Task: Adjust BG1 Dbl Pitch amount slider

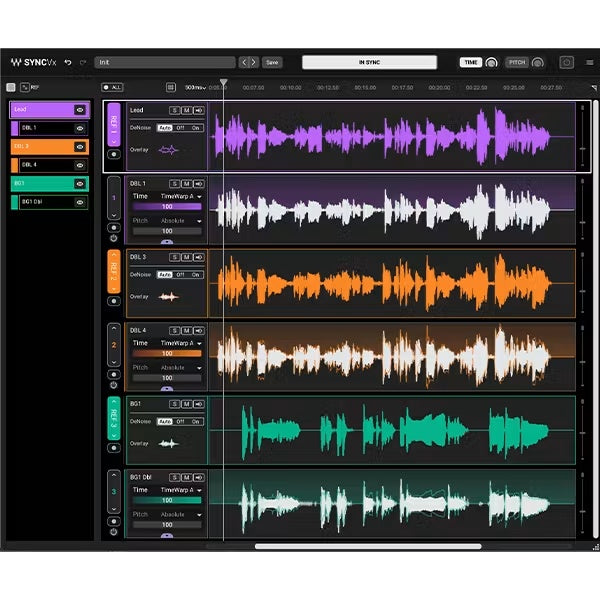Action: point(167,525)
